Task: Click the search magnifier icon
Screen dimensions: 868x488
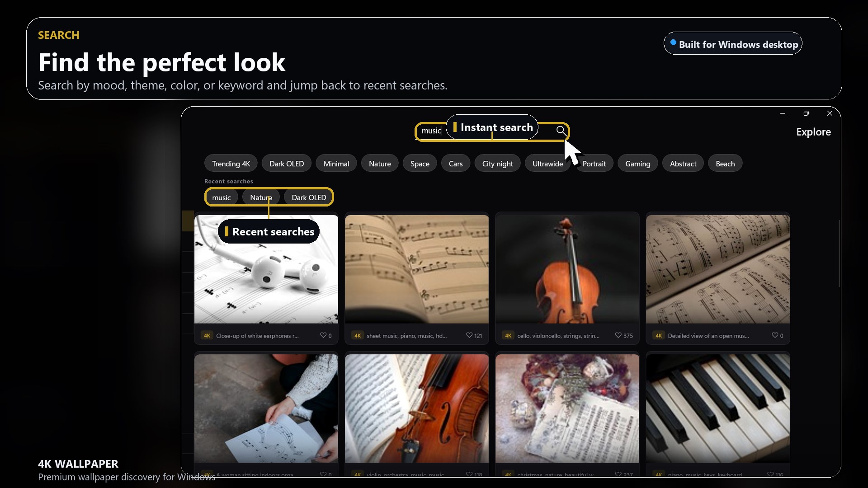Action: pos(561,131)
